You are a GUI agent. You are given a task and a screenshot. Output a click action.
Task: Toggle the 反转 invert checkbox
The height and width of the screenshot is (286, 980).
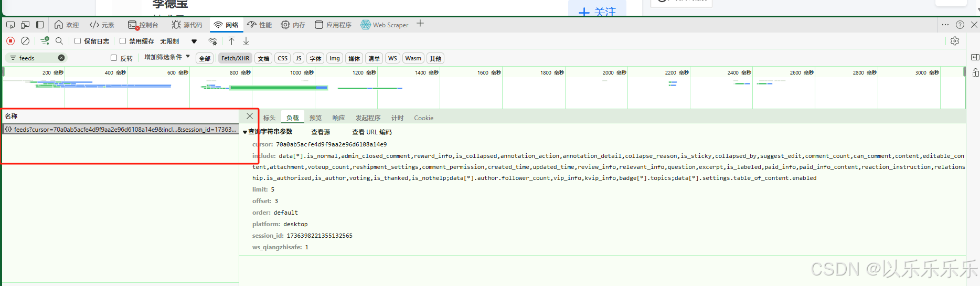[x=114, y=58]
